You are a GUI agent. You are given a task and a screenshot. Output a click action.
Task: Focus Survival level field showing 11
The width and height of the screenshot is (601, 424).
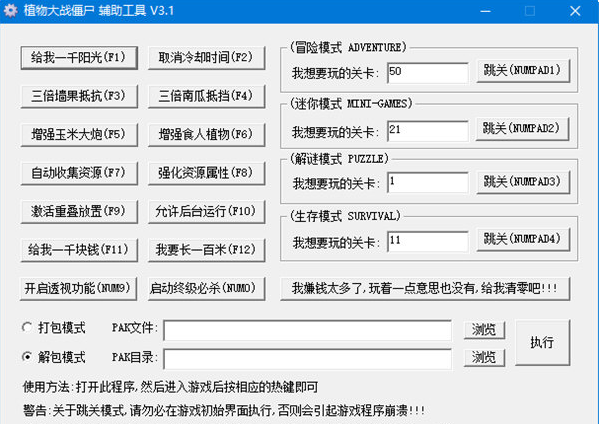[x=427, y=242]
